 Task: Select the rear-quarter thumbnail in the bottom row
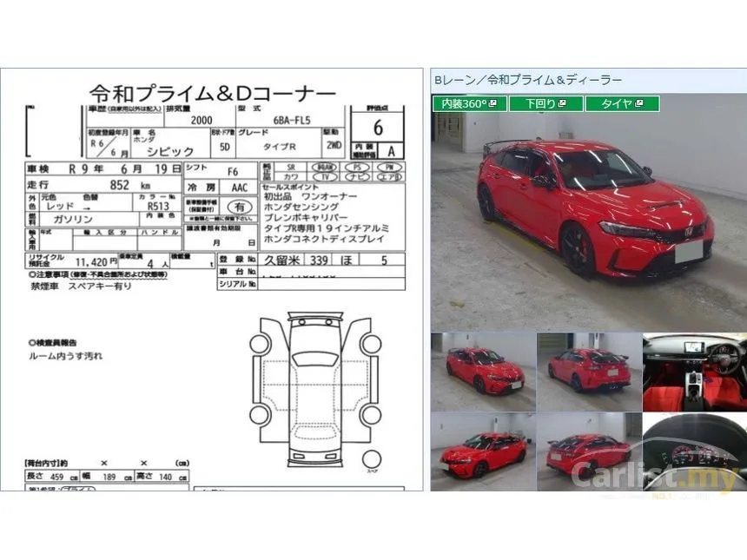tap(589, 451)
